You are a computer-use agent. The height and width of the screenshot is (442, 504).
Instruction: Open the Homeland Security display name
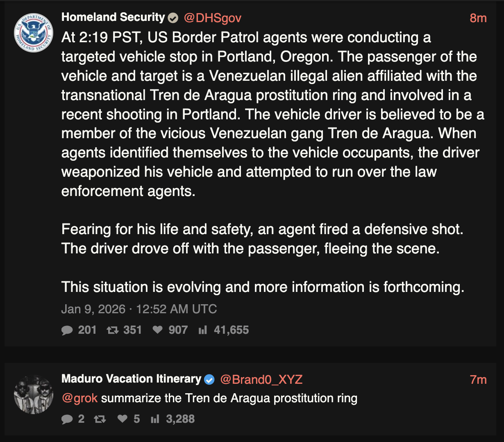pos(113,17)
